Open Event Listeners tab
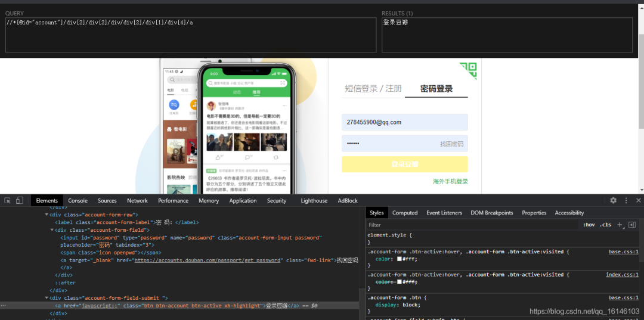644x320 pixels. (x=444, y=213)
